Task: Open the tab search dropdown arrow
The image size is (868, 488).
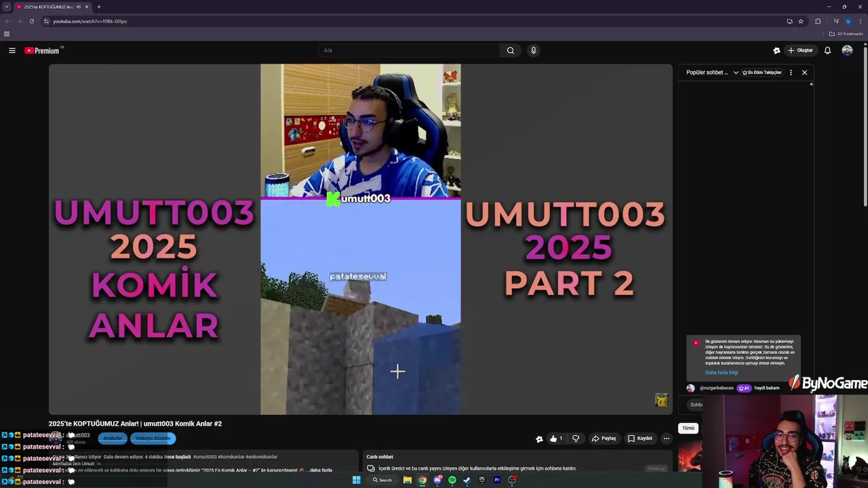Action: click(7, 7)
